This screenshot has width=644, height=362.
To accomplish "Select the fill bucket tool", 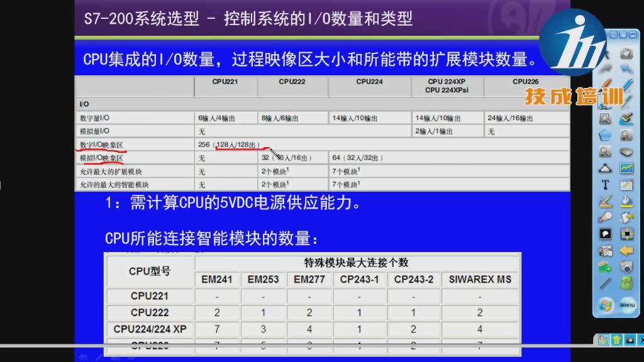I will pos(626,201).
